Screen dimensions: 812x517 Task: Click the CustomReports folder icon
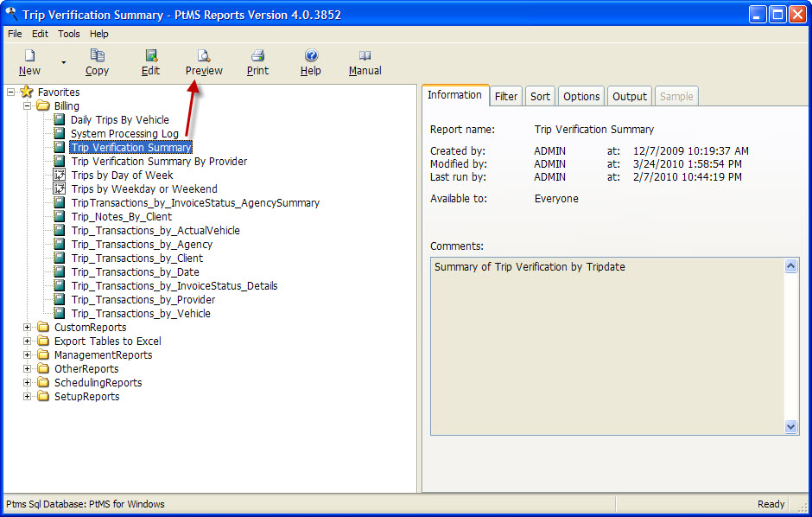click(x=43, y=327)
